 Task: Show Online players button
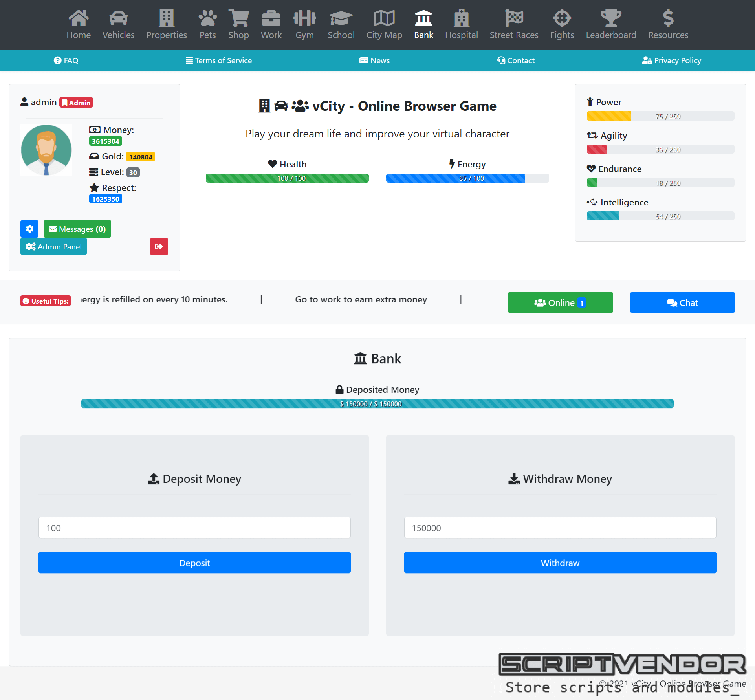560,302
